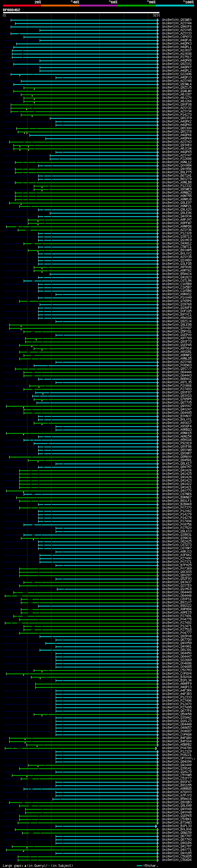Click the red 20% identity legend segment
197x868 pixels.
[x=22, y=6]
